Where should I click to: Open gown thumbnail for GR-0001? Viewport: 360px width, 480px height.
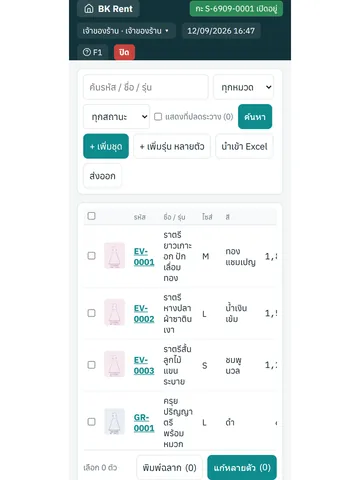114,422
